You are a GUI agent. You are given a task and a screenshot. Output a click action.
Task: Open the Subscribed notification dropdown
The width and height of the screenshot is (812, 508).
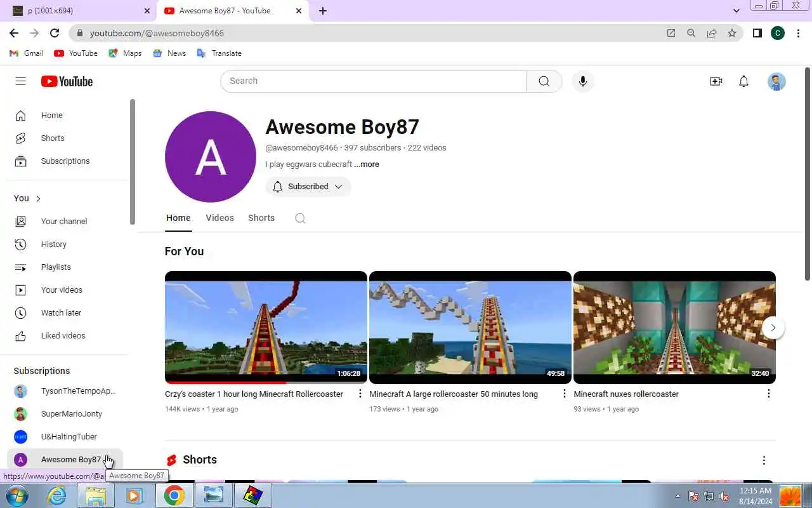(308, 187)
